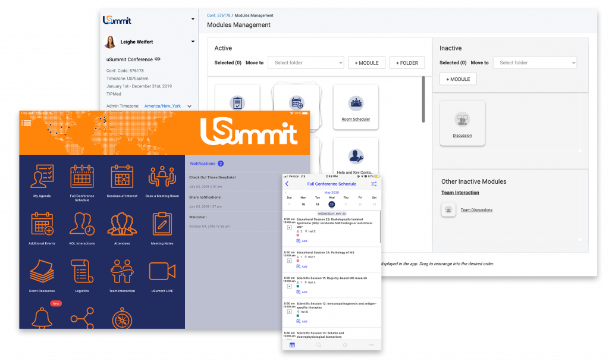Go back using phone's back arrow
This screenshot has height=364, width=609.
tap(287, 184)
